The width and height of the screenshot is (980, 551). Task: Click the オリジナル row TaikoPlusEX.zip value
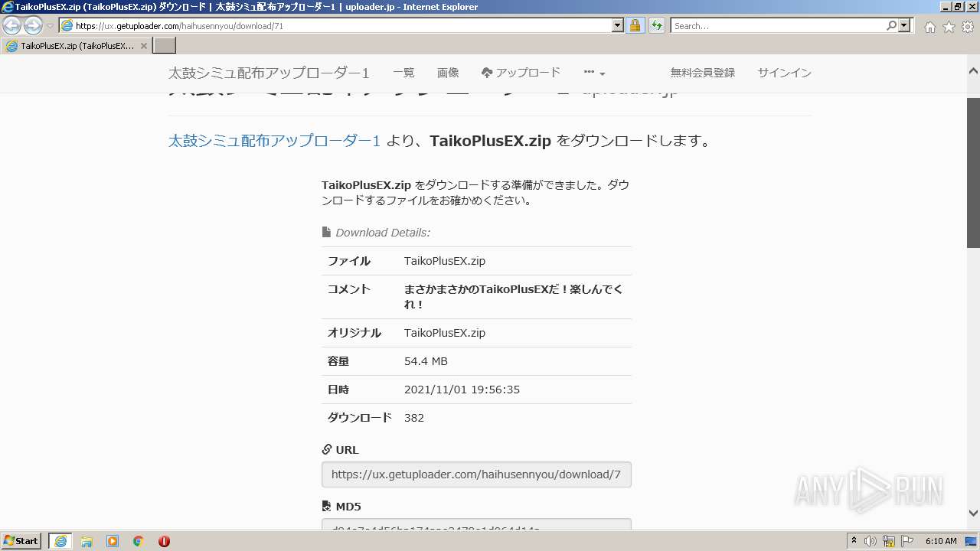pos(445,333)
